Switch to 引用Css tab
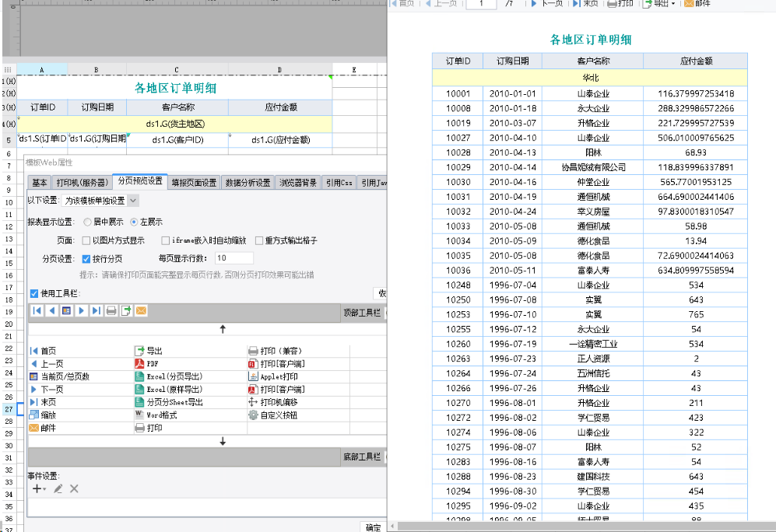 339,183
